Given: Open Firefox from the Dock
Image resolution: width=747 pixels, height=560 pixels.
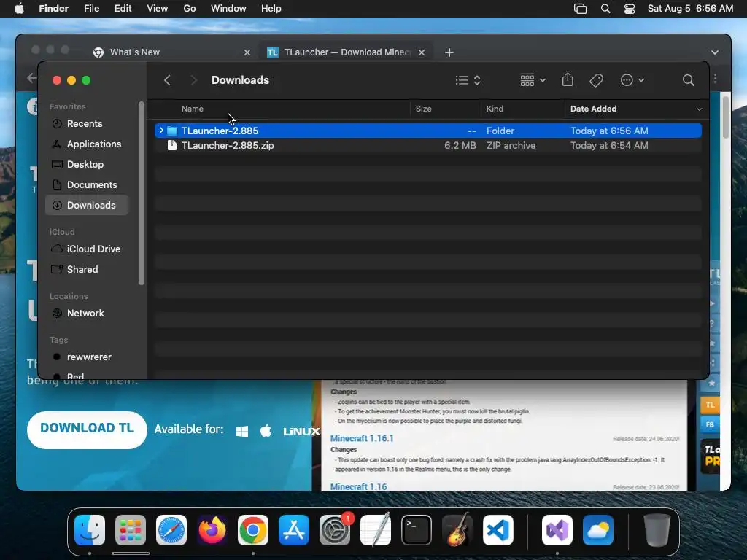Looking at the screenshot, I should click(212, 530).
